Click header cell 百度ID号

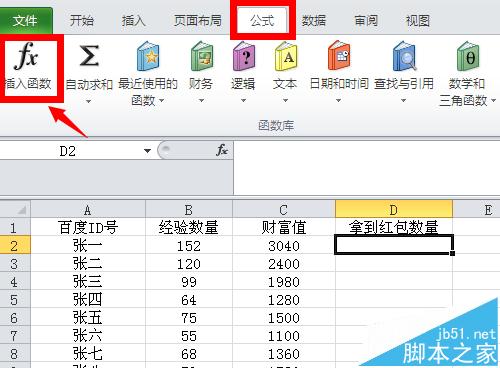(x=88, y=228)
